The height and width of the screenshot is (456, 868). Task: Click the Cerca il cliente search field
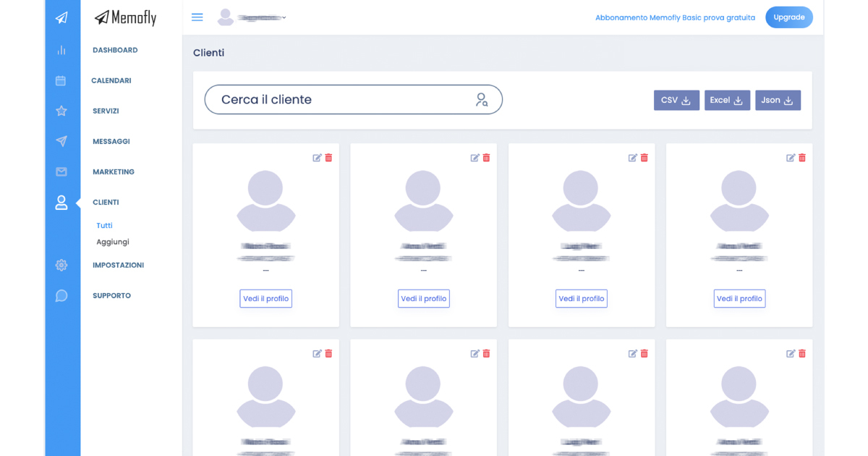tap(340, 100)
